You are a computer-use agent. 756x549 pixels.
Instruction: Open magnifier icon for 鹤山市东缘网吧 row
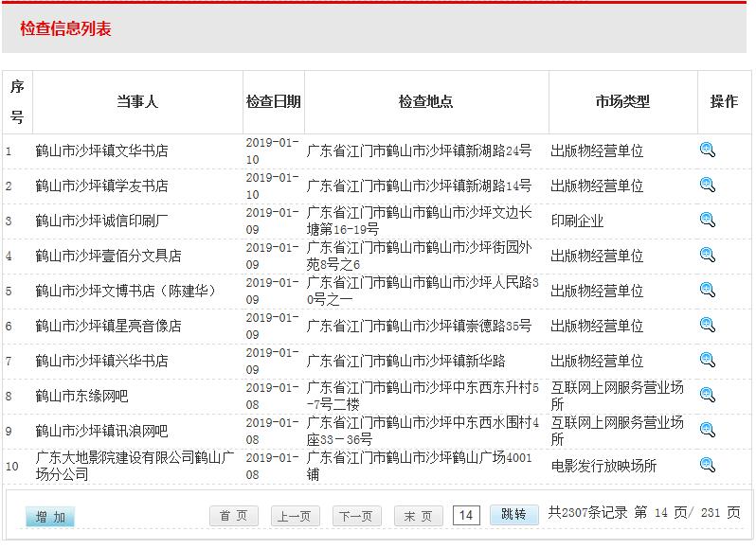pyautogui.click(x=707, y=395)
